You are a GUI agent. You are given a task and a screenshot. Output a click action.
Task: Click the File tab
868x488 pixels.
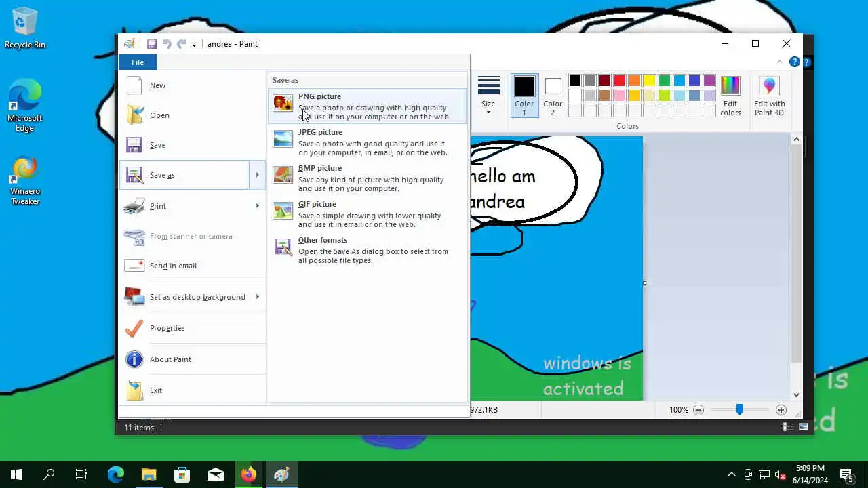point(138,62)
